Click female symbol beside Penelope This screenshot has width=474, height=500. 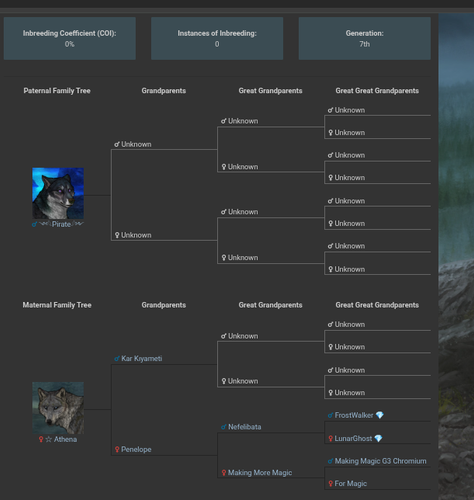pyautogui.click(x=117, y=449)
